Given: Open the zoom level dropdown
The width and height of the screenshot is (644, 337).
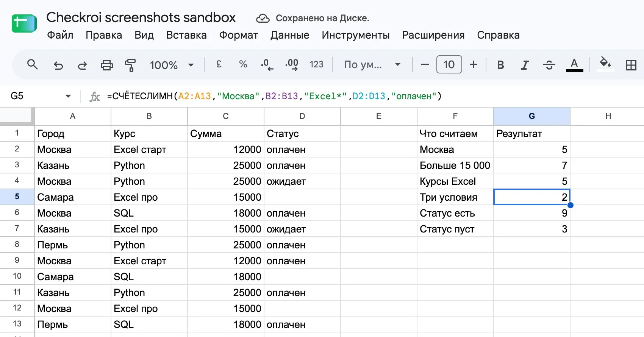Looking at the screenshot, I should pos(172,65).
